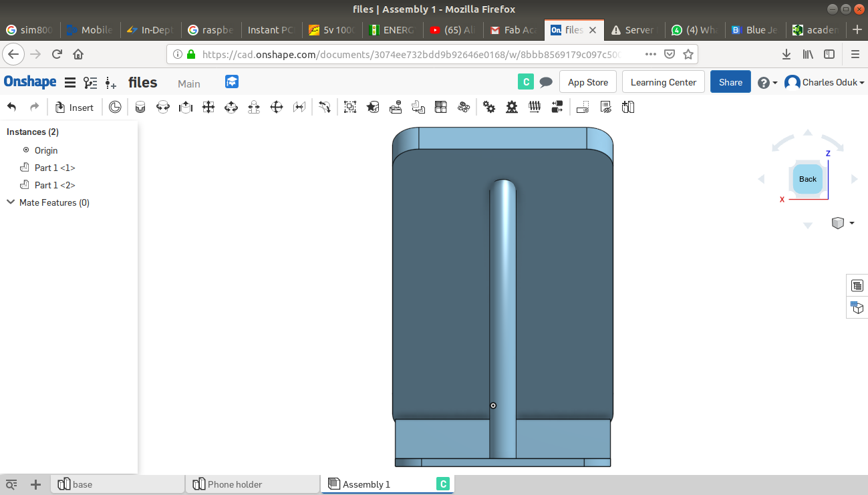Open the Gear relation tool
This screenshot has height=495, width=868.
489,107
